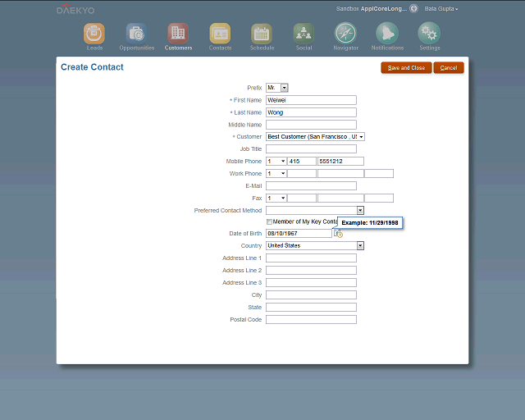
Task: Expand the Customer dropdown
Action: coord(361,137)
